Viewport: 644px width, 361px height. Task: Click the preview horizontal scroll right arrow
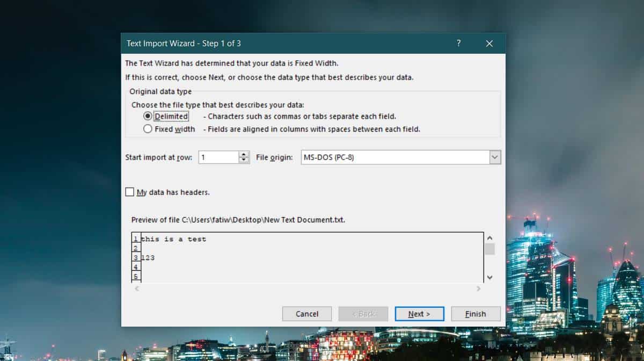click(479, 288)
